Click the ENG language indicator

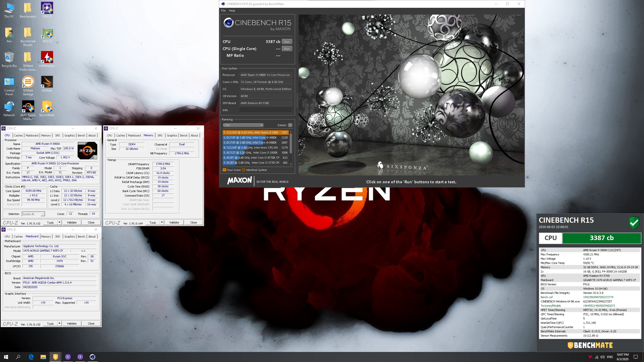(610, 357)
